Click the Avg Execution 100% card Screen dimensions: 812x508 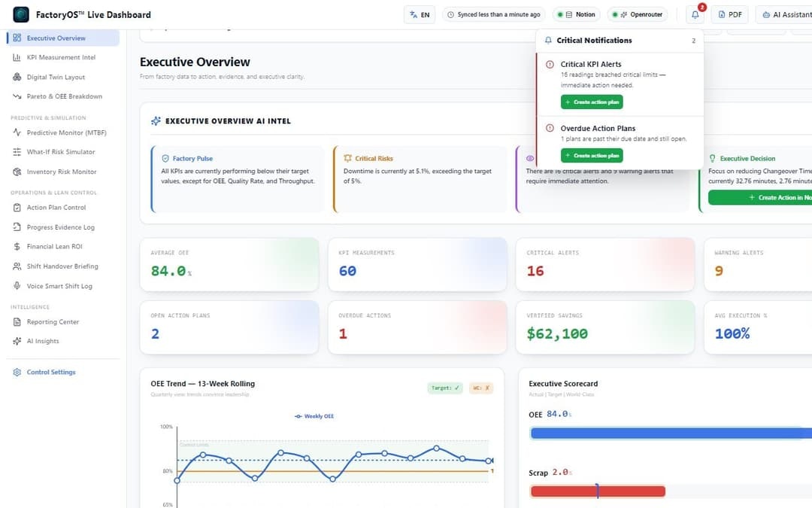pyautogui.click(x=758, y=327)
